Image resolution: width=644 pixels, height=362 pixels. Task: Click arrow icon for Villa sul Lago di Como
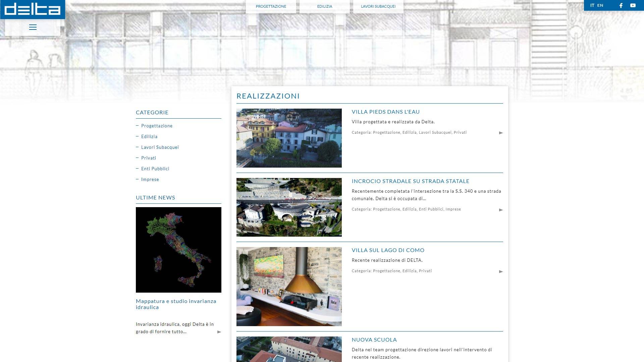tap(501, 271)
